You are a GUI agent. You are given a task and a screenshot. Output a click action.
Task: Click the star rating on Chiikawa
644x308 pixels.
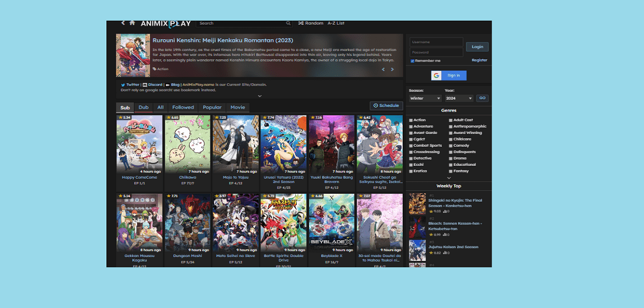[172, 118]
